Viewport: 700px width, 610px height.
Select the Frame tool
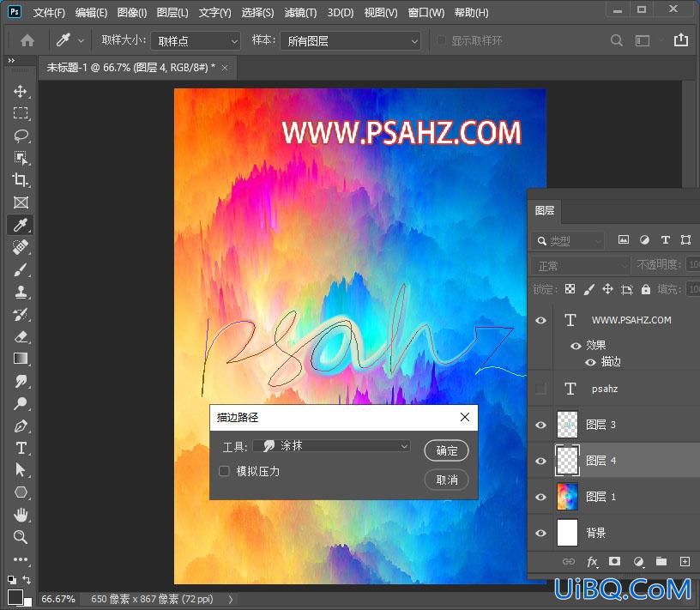20,202
